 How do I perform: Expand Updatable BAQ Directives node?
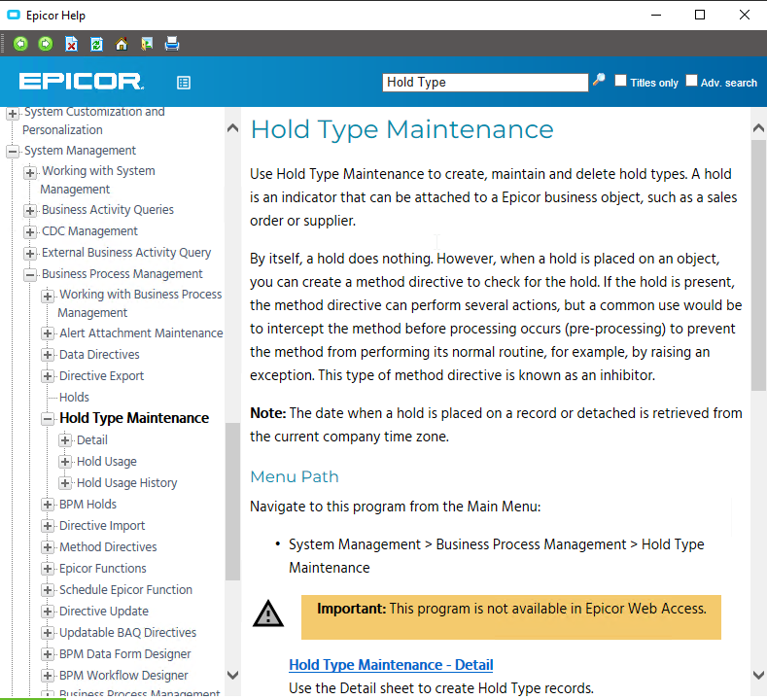tap(48, 633)
